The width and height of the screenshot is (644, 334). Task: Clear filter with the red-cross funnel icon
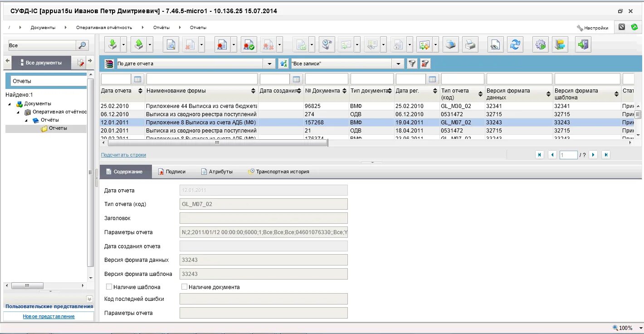tap(425, 64)
